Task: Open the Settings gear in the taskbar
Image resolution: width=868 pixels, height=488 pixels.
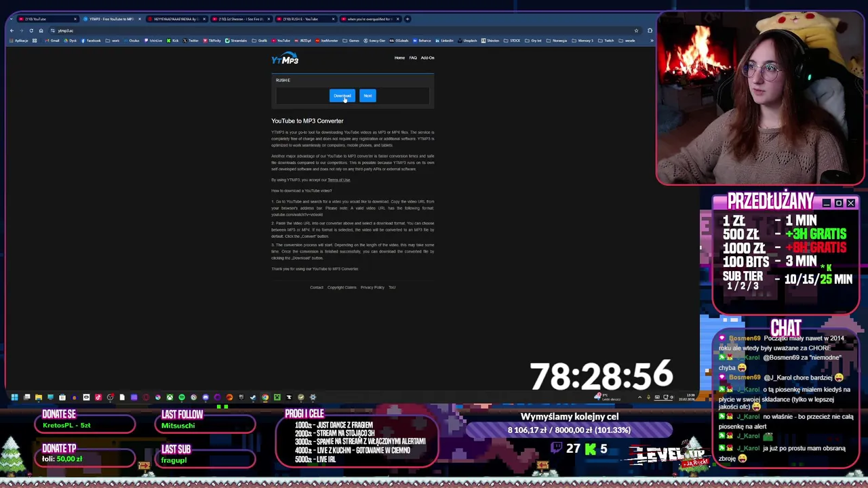Action: click(x=313, y=397)
